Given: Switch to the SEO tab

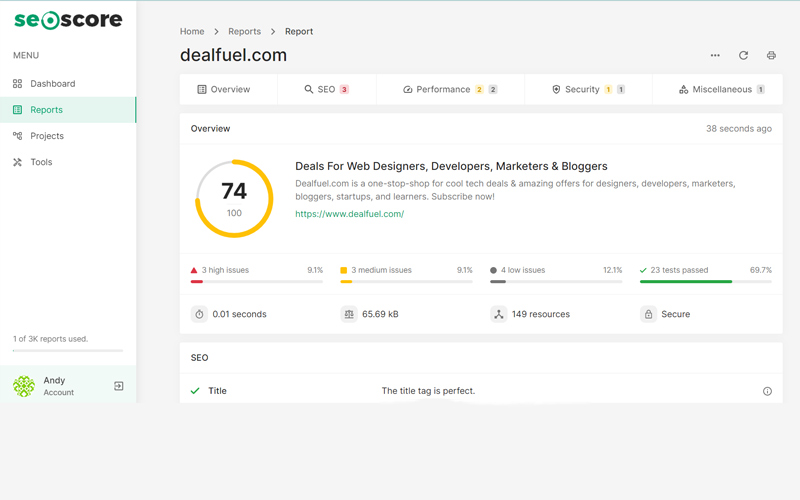Looking at the screenshot, I should pyautogui.click(x=327, y=89).
